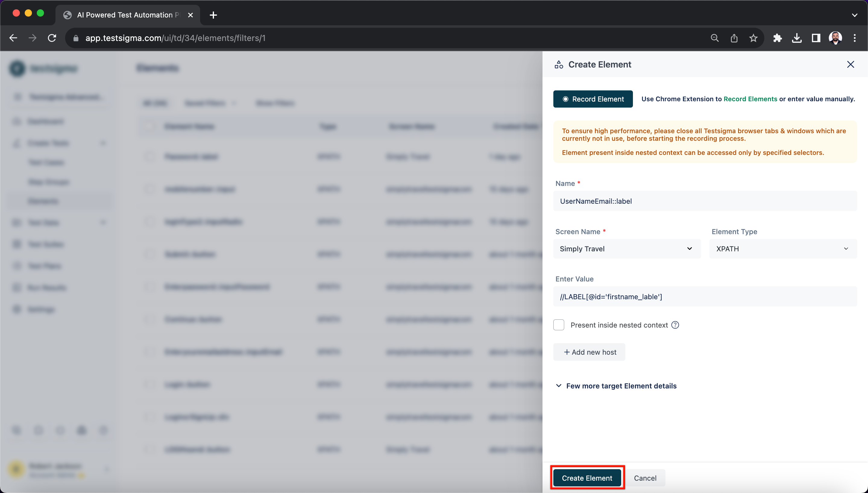Viewport: 868px width, 493px height.
Task: Click the search icon in top toolbar
Action: click(714, 38)
